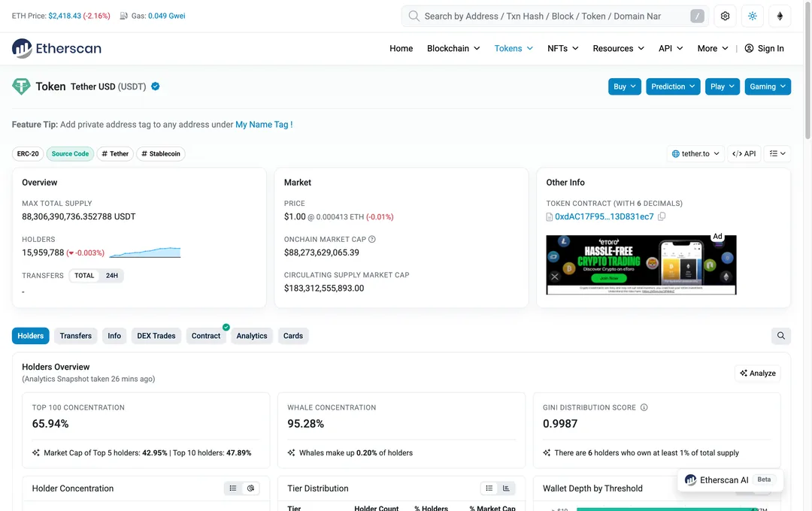Click the Source Code tag

(71, 154)
